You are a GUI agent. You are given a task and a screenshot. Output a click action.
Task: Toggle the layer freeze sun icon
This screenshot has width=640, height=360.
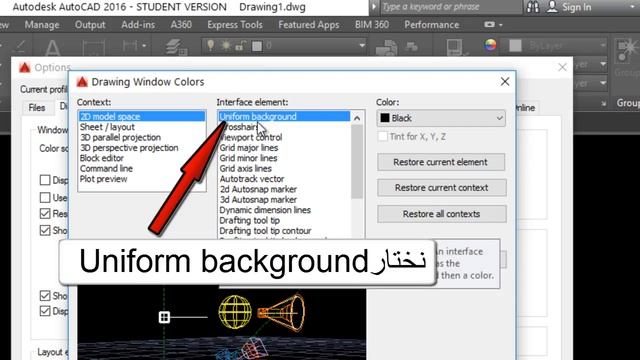[x=226, y=45]
